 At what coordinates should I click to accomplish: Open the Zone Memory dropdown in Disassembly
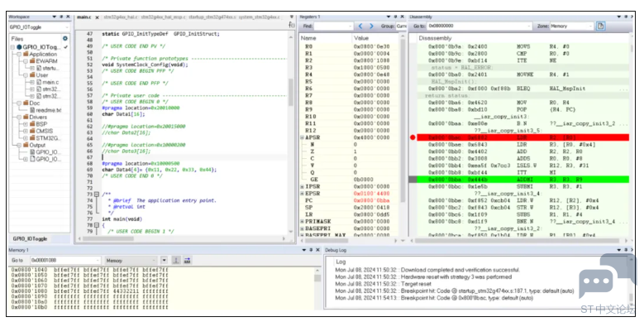pyautogui.click(x=572, y=26)
